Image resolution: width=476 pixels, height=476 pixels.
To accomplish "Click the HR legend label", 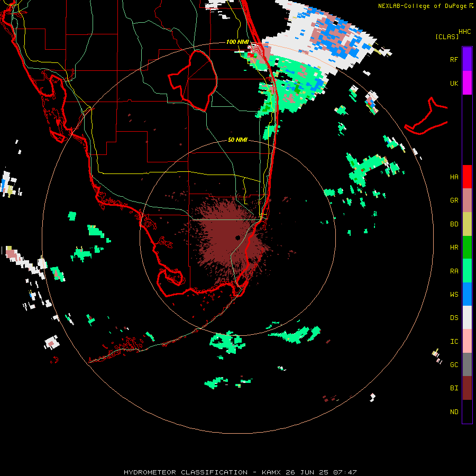I will pyautogui.click(x=454, y=248).
